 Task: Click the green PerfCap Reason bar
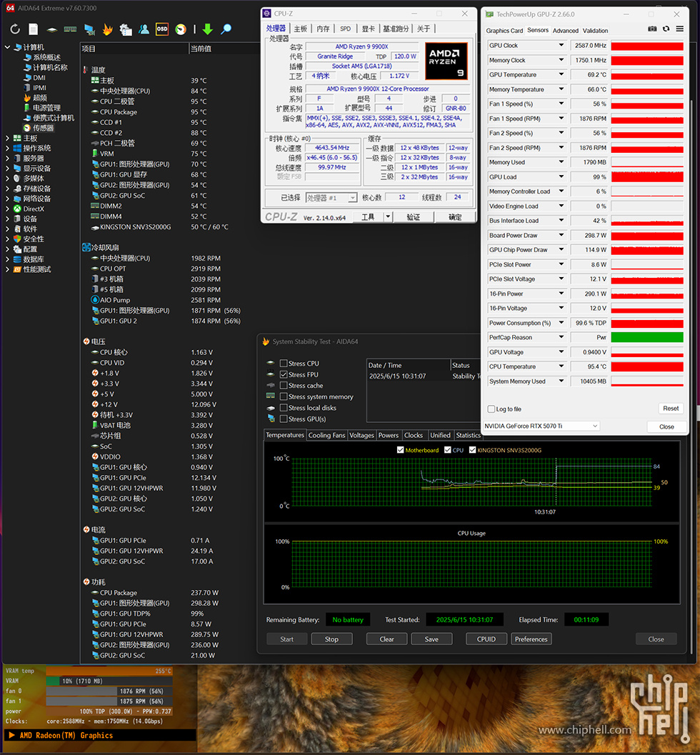pos(647,338)
